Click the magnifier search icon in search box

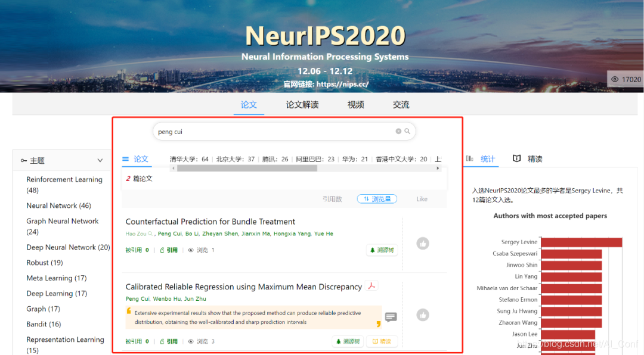click(x=407, y=131)
